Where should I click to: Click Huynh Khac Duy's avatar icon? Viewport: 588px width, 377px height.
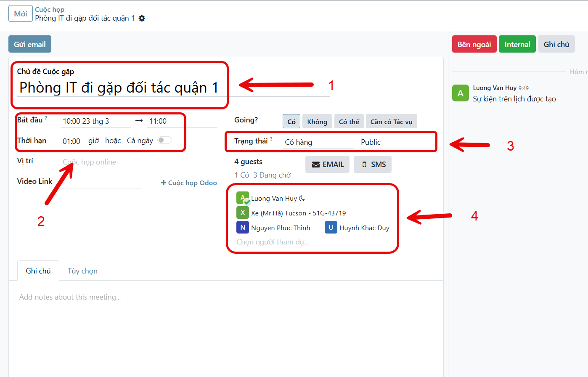click(x=331, y=228)
